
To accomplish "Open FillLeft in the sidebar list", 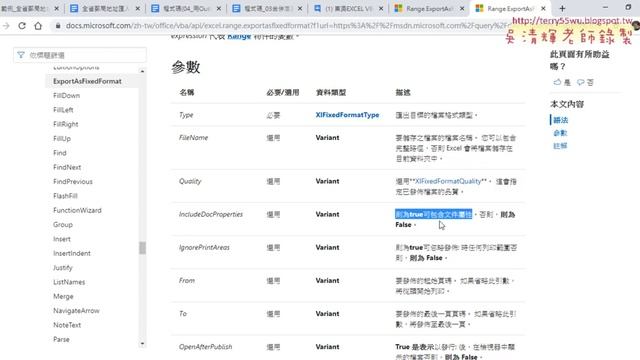I will click(x=63, y=110).
